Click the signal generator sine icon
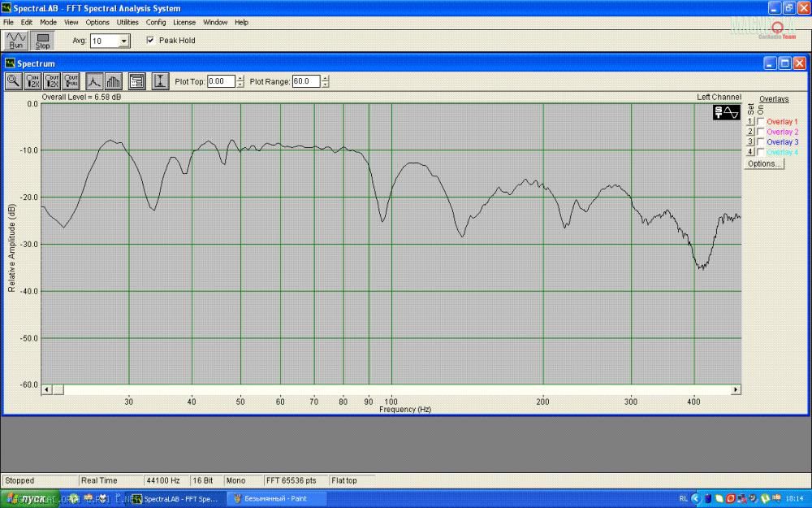This screenshot has height=508, width=812. [x=726, y=112]
